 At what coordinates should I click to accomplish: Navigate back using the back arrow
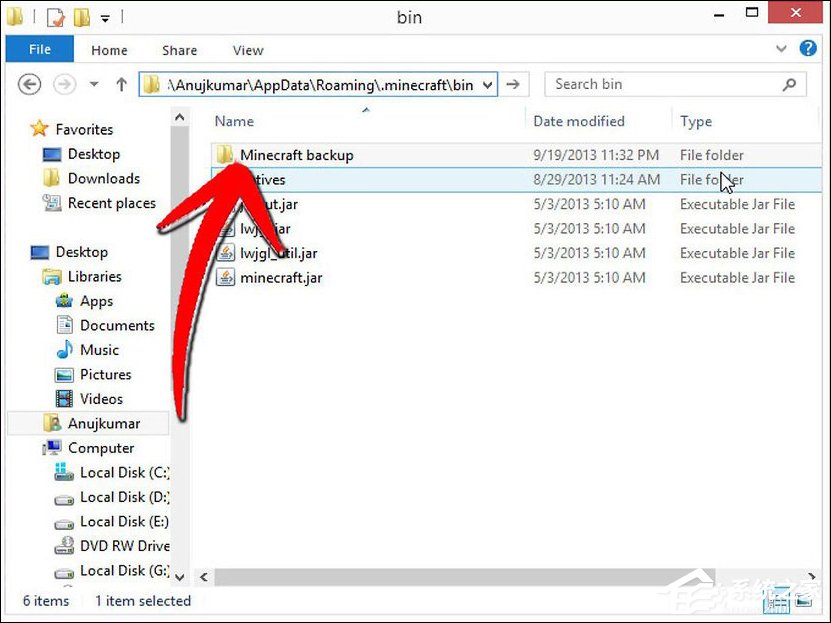[x=29, y=84]
